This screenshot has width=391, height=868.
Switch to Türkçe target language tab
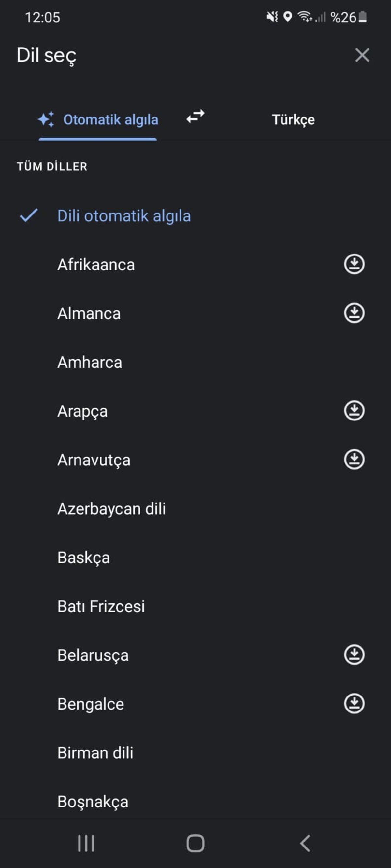293,120
